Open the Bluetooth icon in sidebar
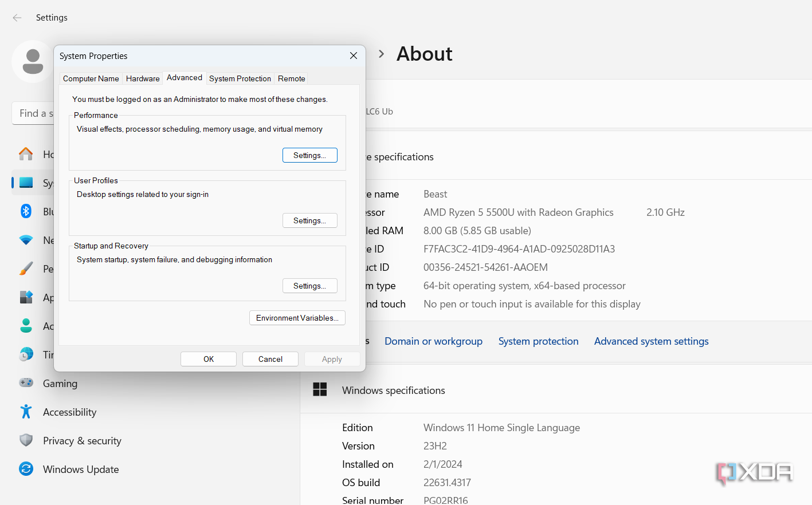812x505 pixels. pyautogui.click(x=26, y=211)
